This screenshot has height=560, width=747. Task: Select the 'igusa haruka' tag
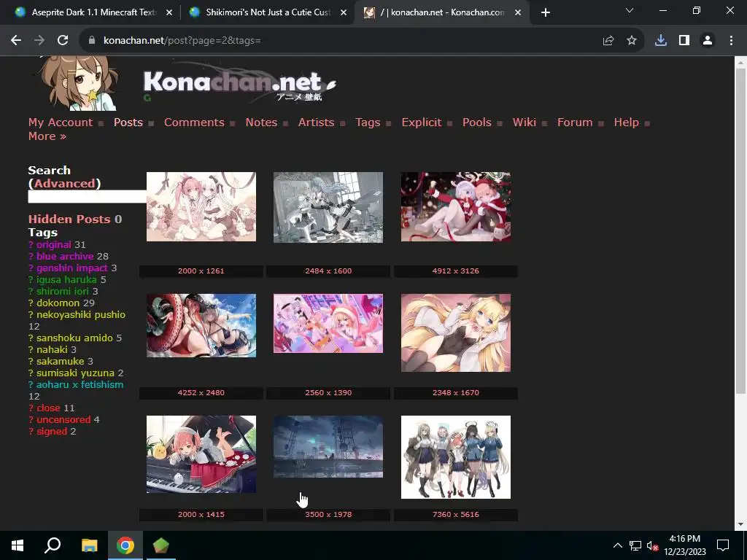pyautogui.click(x=66, y=279)
